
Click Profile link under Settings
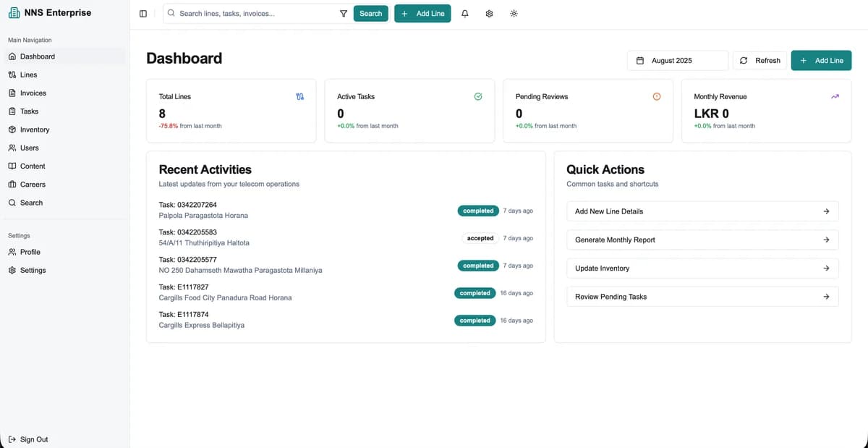tap(64, 252)
